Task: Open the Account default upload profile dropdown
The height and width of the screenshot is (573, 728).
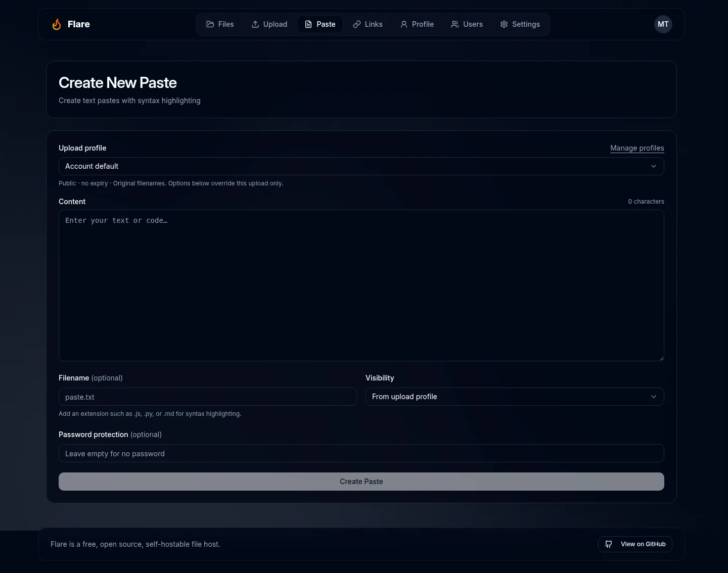Action: click(x=361, y=166)
